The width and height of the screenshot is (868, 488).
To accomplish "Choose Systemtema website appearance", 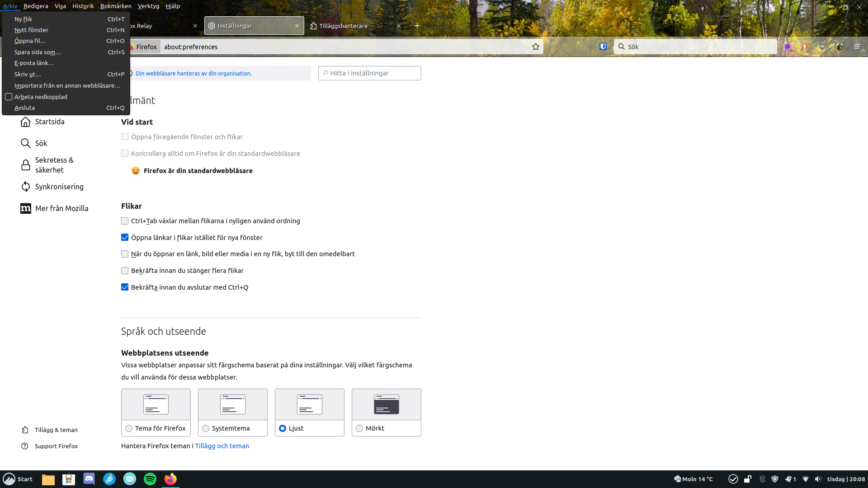I will tap(206, 428).
